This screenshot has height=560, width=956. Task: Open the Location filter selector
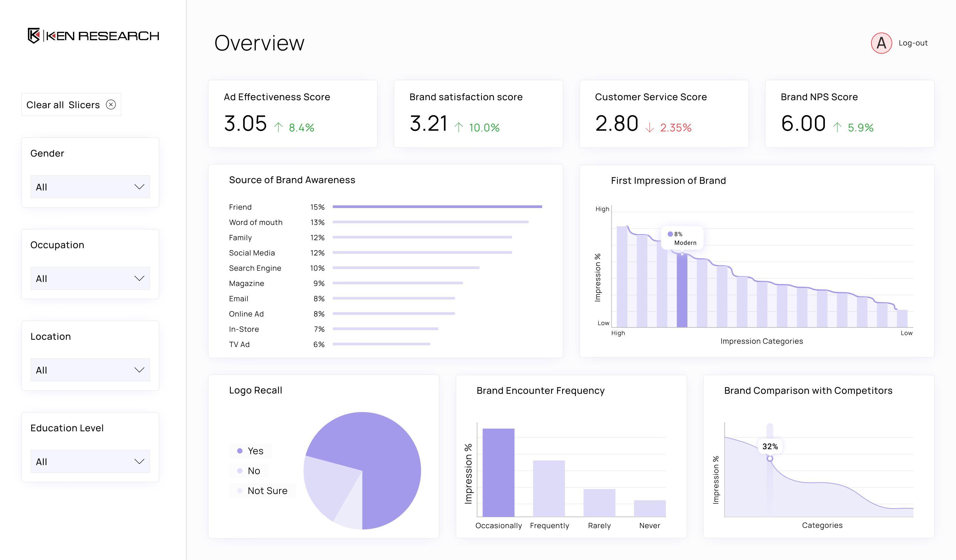pos(90,369)
